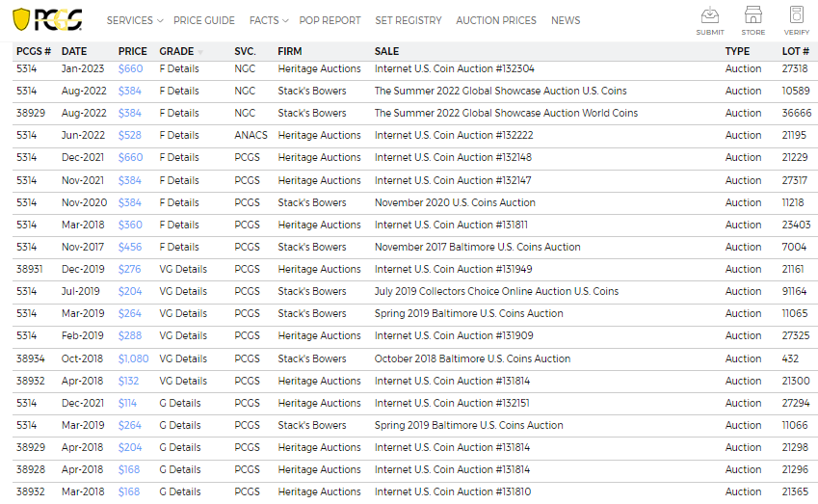
Task: Open the $384 price for lot 36666
Action: 130,113
